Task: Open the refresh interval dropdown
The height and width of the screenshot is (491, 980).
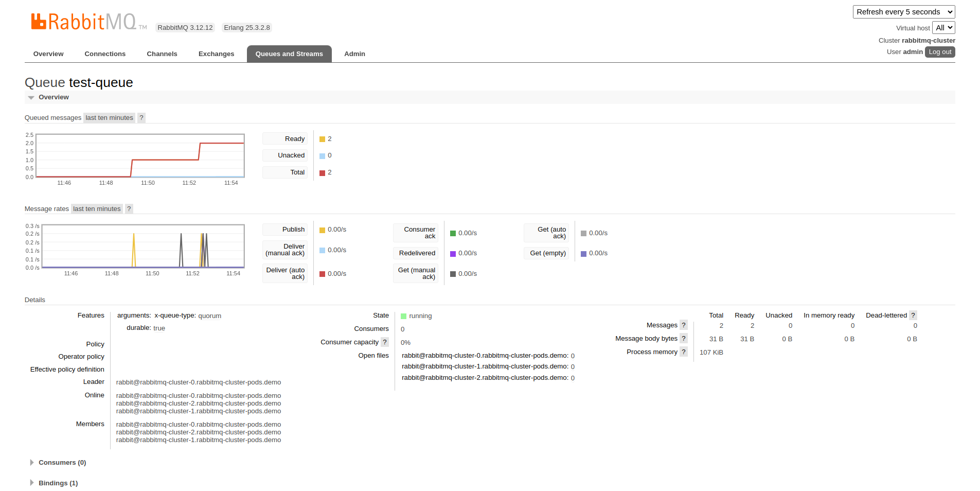Action: click(903, 12)
